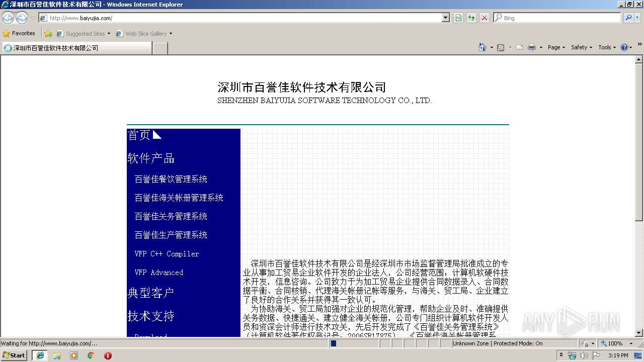The image size is (644, 362).
Task: Open the Safety menu
Action: point(581,47)
